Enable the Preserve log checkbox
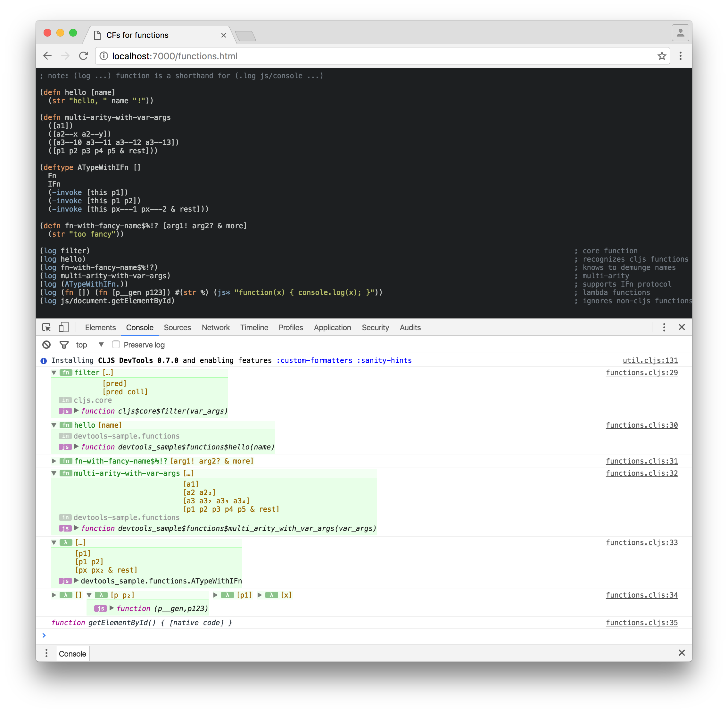This screenshot has height=713, width=728. 116,344
